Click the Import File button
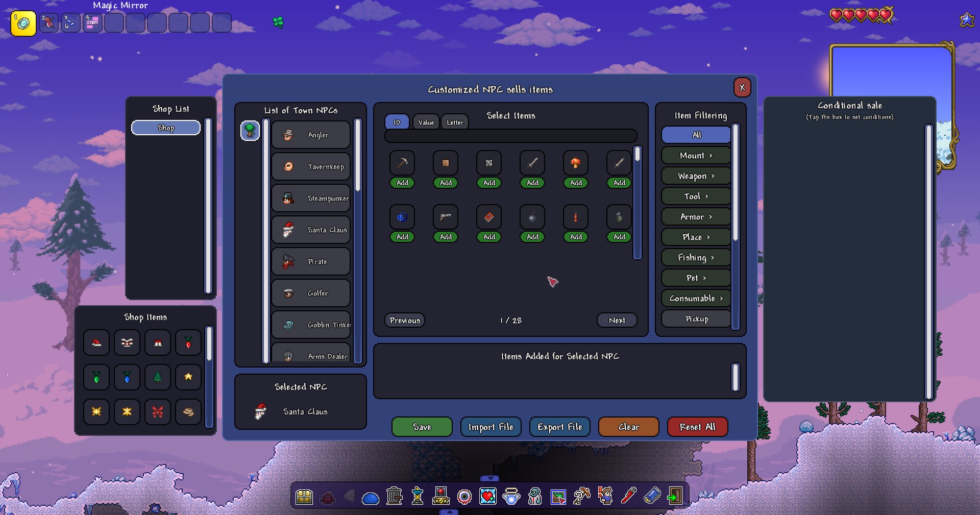 pos(491,427)
